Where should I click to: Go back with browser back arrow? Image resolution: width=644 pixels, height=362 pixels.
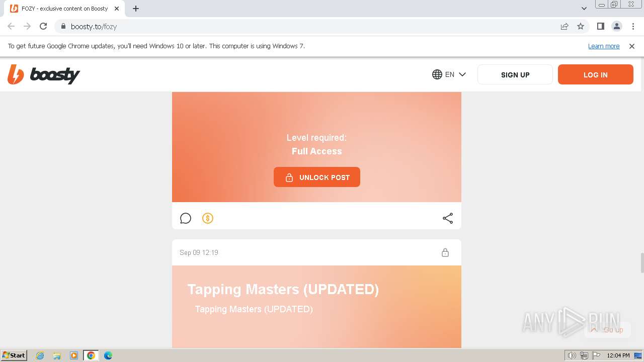[x=11, y=26]
